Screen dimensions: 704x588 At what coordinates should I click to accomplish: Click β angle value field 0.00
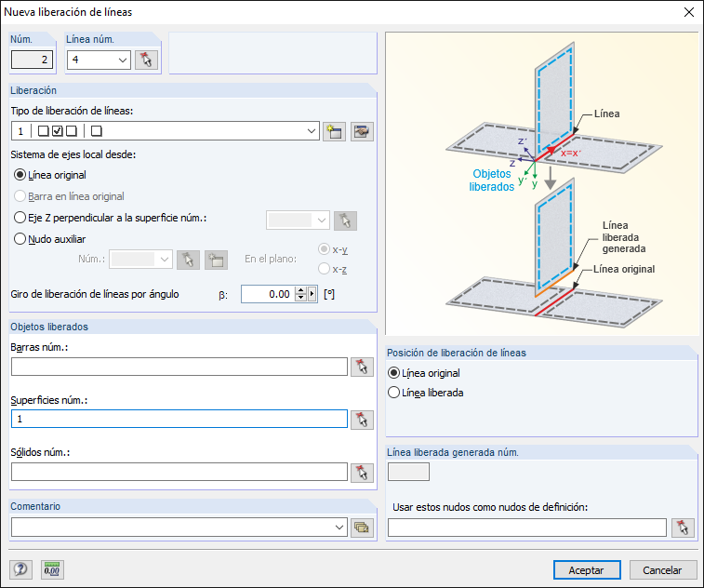point(268,294)
